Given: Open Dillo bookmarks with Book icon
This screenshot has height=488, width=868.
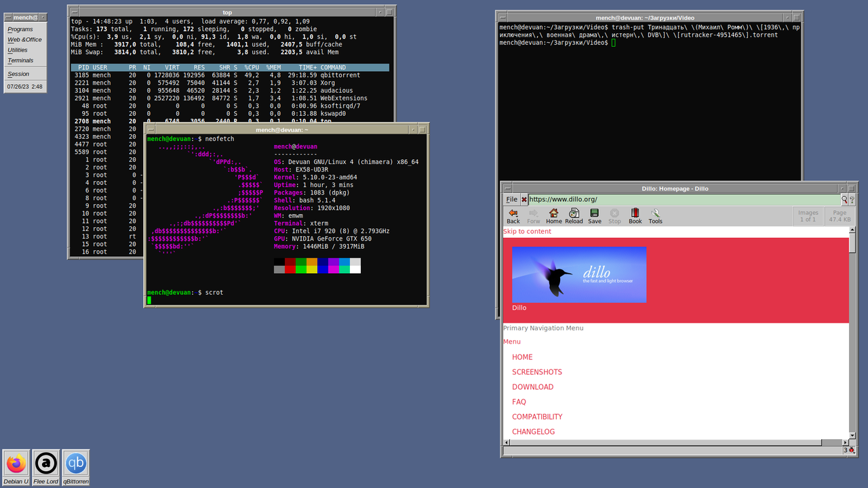Looking at the screenshot, I should pos(635,216).
